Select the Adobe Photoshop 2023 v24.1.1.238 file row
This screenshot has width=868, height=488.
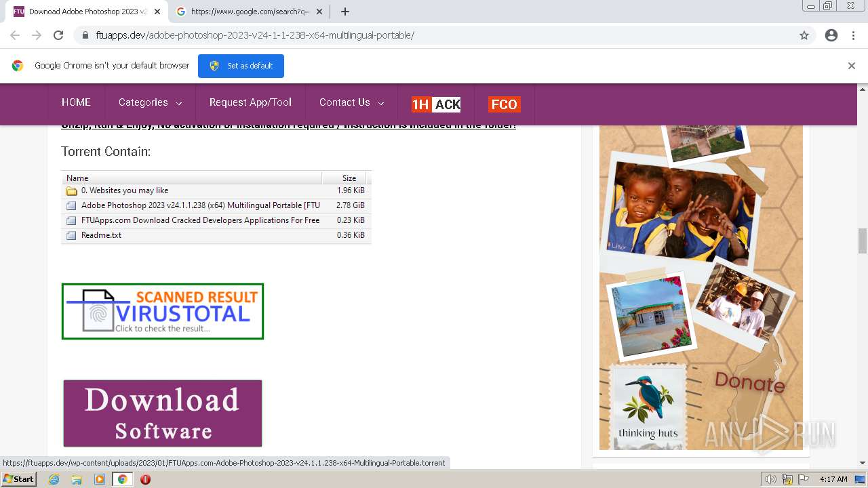click(x=216, y=205)
